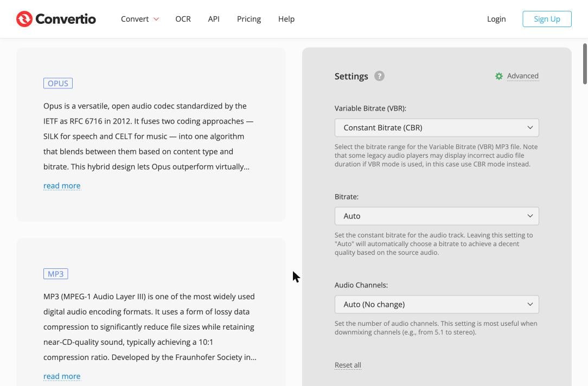Click the Settings heading
This screenshot has height=386, width=588.
[351, 76]
